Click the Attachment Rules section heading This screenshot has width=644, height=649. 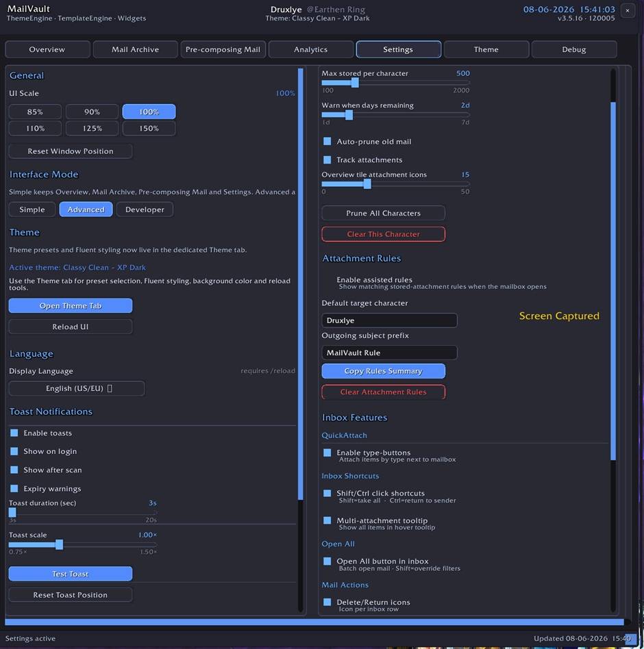point(362,258)
